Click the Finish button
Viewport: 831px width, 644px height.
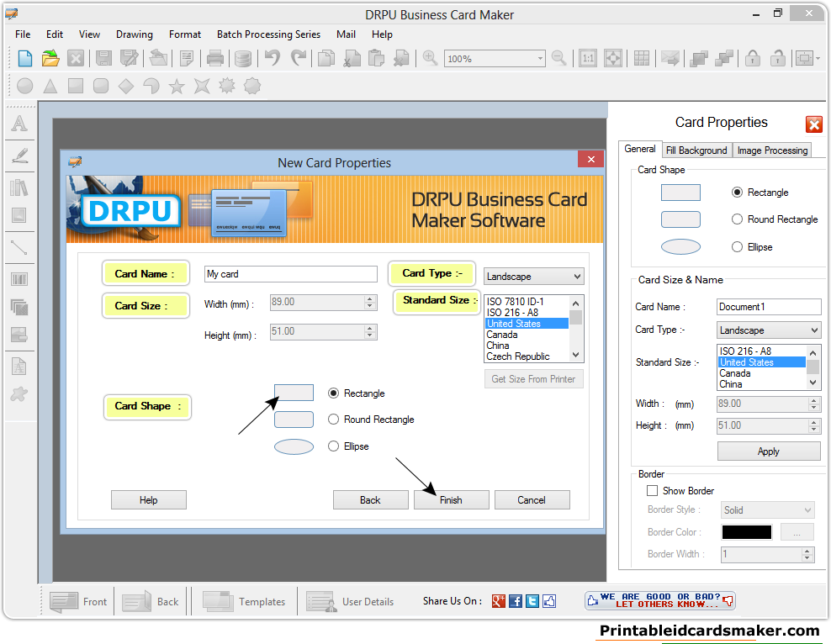pyautogui.click(x=451, y=500)
